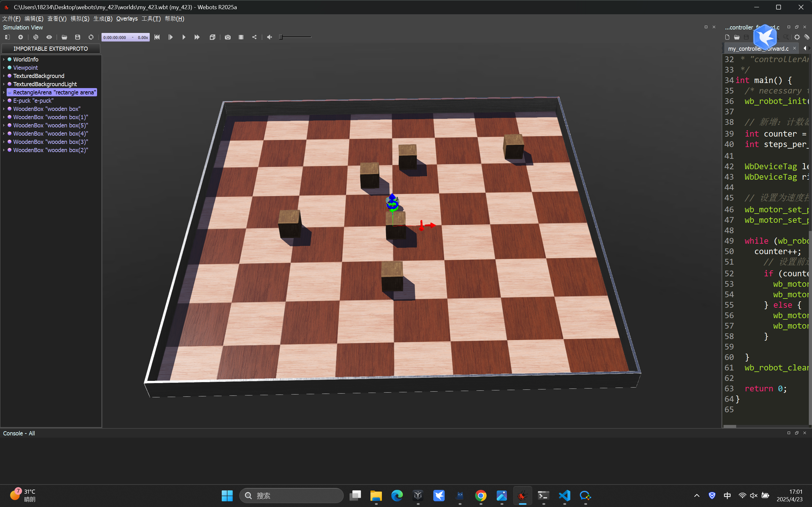
Task: Start movie recording with the film icon
Action: coord(241,37)
